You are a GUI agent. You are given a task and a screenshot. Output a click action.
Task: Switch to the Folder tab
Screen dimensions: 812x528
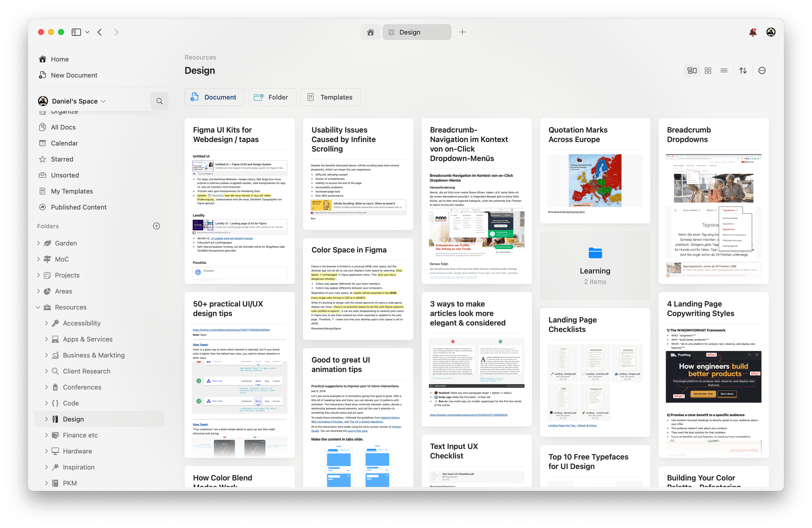tap(270, 97)
